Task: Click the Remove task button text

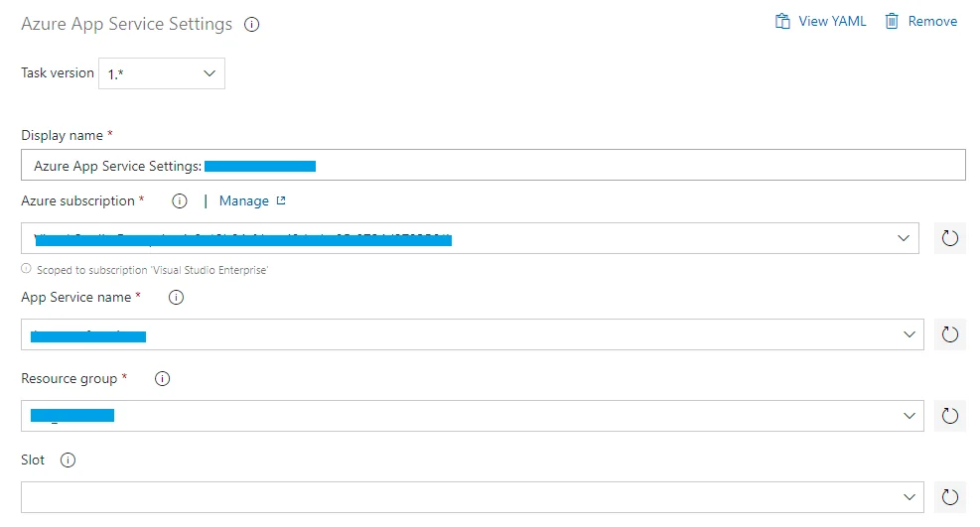Action: point(932,21)
